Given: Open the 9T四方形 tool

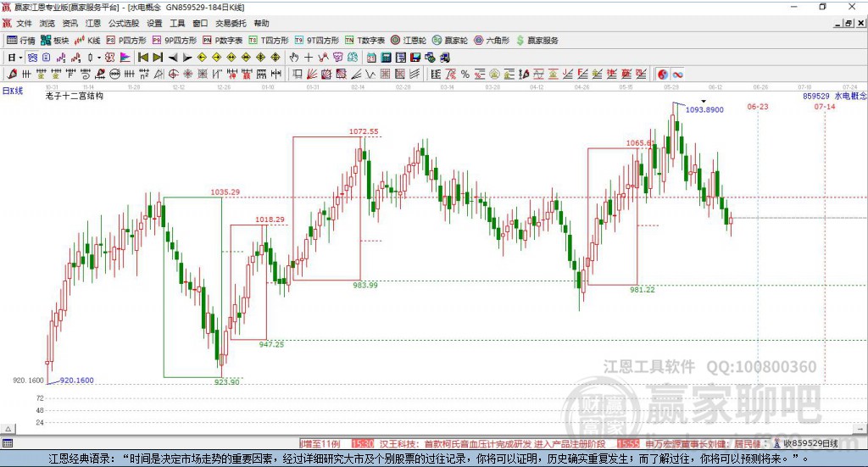Looking at the screenshot, I should pos(317,41).
